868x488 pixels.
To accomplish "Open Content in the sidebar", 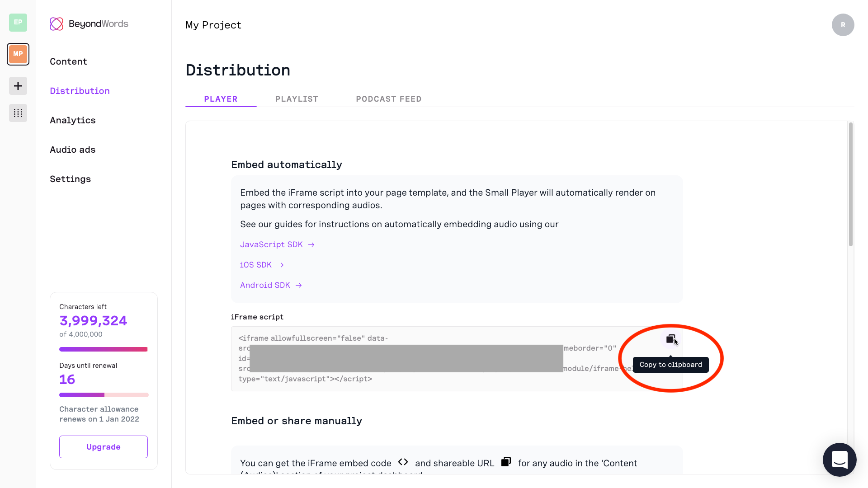I will coord(68,61).
